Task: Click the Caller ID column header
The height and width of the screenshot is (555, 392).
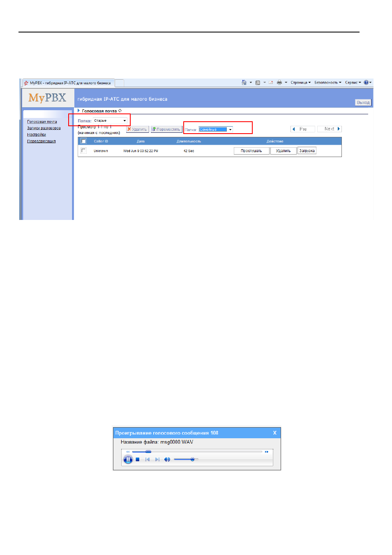Action: pos(101,141)
